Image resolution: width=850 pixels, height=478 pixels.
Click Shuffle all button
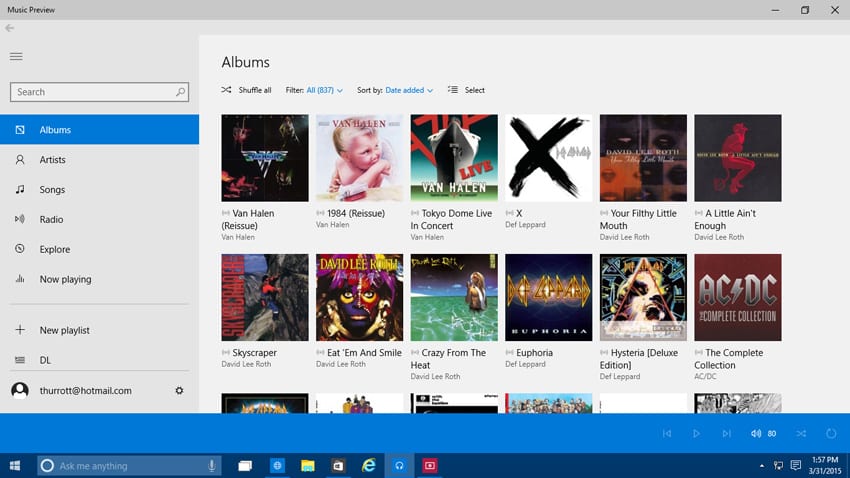coord(246,90)
